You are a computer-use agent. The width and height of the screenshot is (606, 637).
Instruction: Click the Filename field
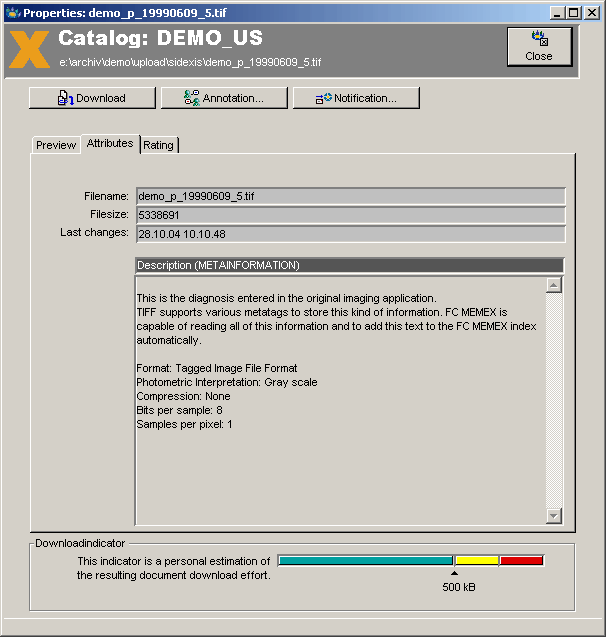coord(350,197)
